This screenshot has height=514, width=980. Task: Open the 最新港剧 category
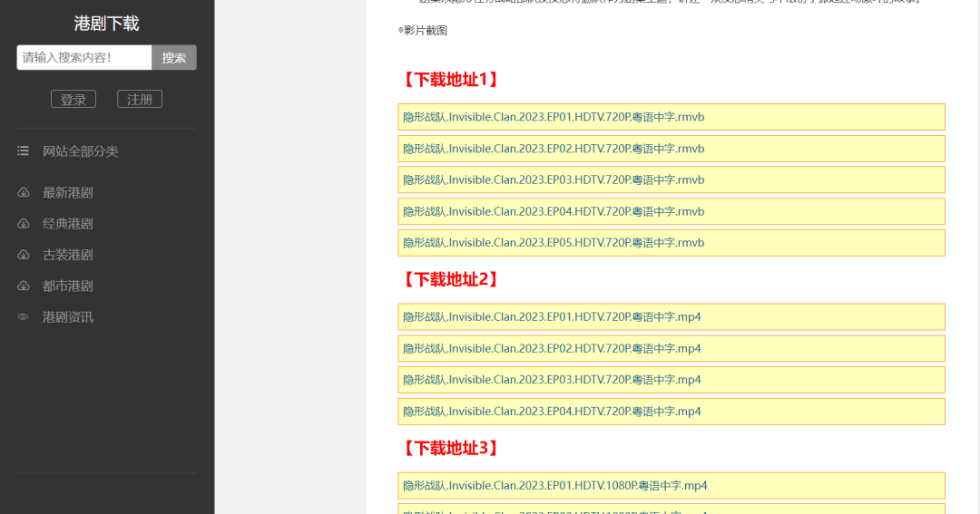click(x=67, y=192)
